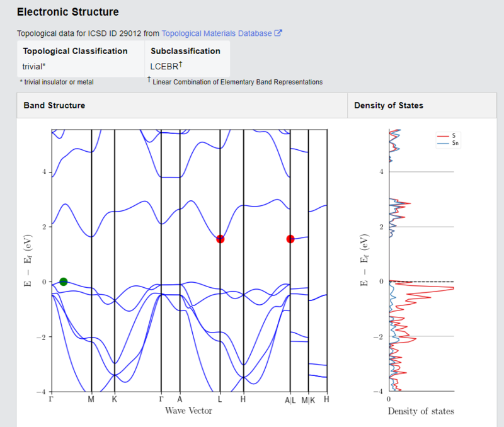The width and height of the screenshot is (504, 427).
Task: Open the Topological Materials Database link
Action: tap(217, 33)
